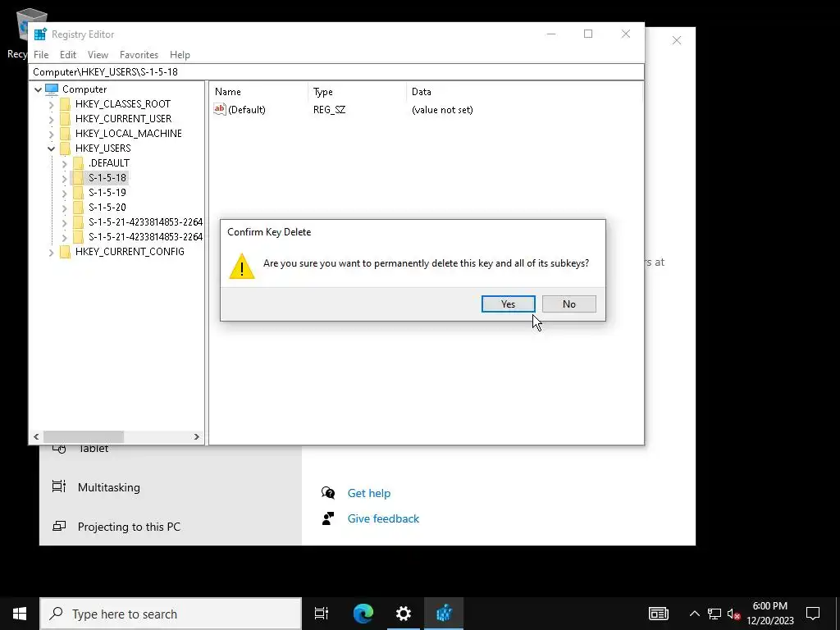Click HKEY_LOCAL_MACHINE folder icon
The image size is (840, 630).
[66, 134]
